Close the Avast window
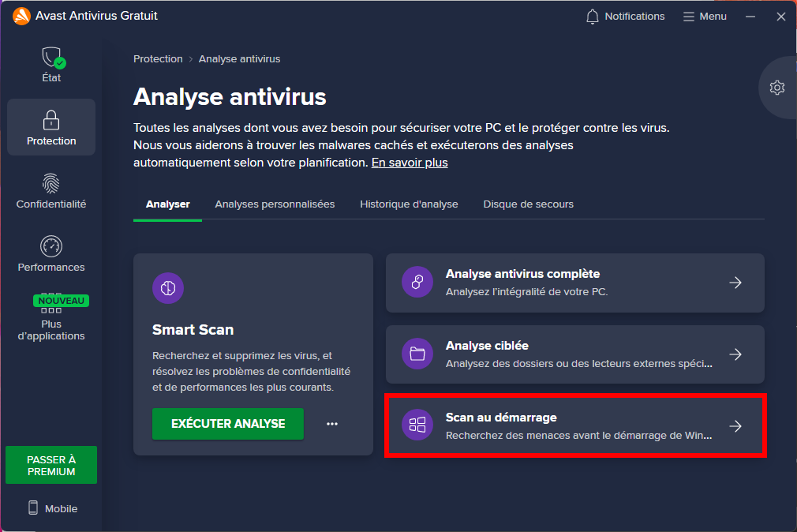Viewport: 797px width, 532px height. pos(781,17)
